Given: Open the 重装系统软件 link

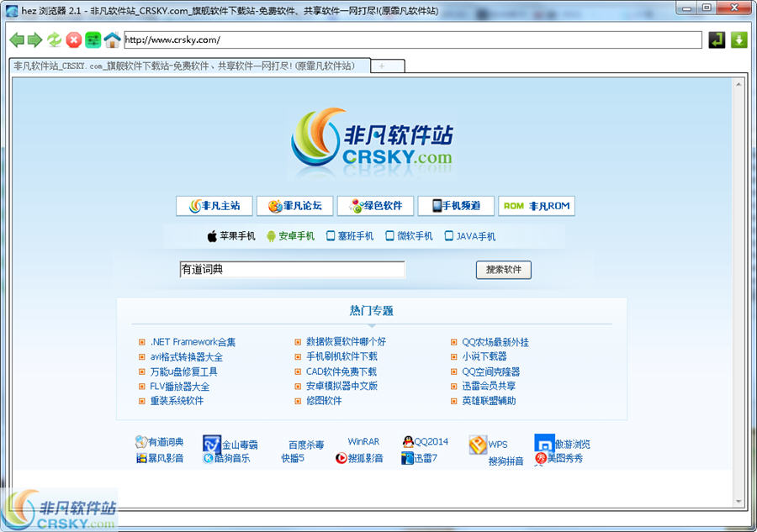Looking at the screenshot, I should click(177, 401).
